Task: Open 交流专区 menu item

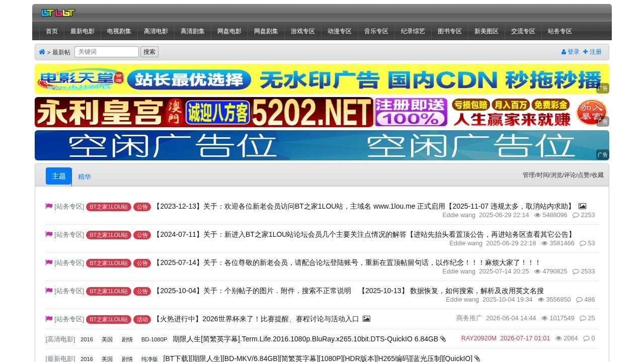Action: click(523, 31)
